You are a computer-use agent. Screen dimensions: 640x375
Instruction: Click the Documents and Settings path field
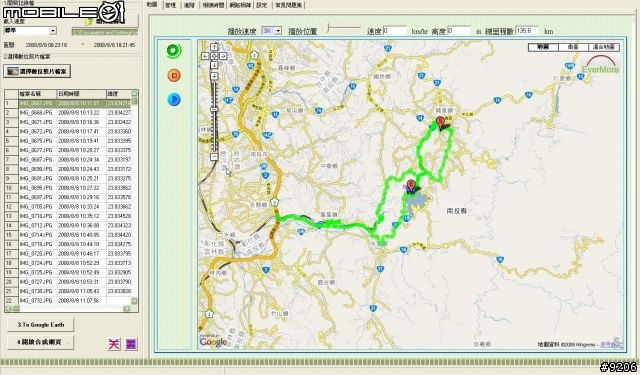point(105,32)
